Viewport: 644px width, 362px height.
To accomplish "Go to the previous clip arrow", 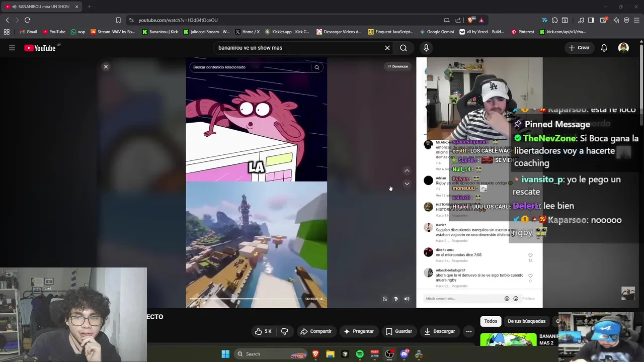I will 407,171.
